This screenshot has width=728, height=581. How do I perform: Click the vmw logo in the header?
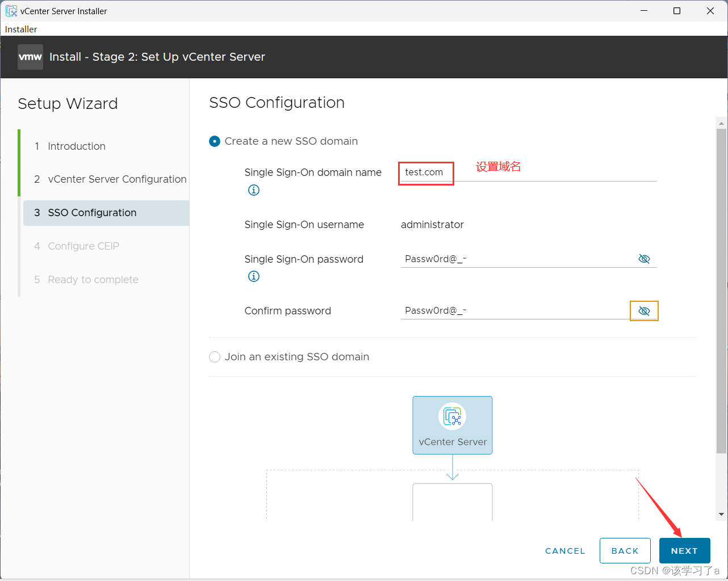(x=30, y=57)
